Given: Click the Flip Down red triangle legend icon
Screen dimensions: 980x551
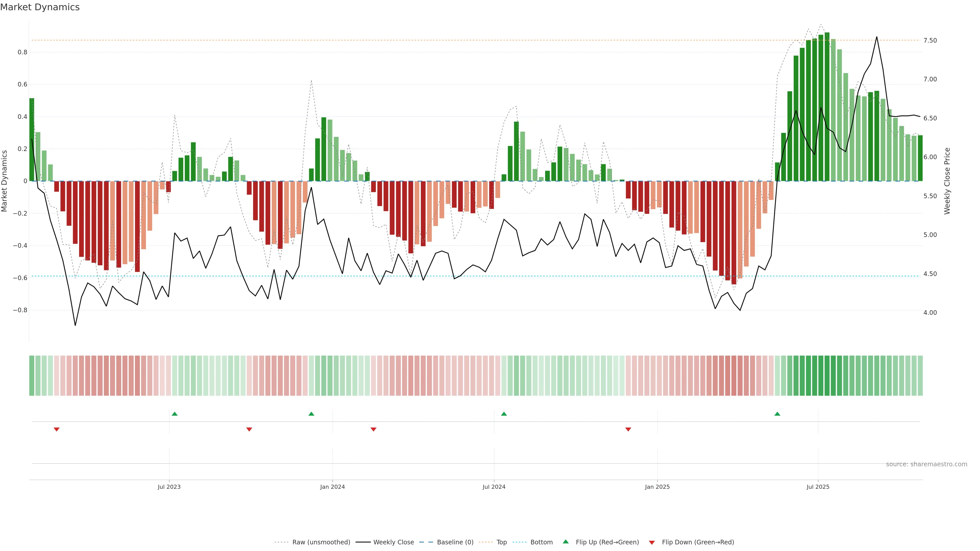Looking at the screenshot, I should [x=652, y=542].
